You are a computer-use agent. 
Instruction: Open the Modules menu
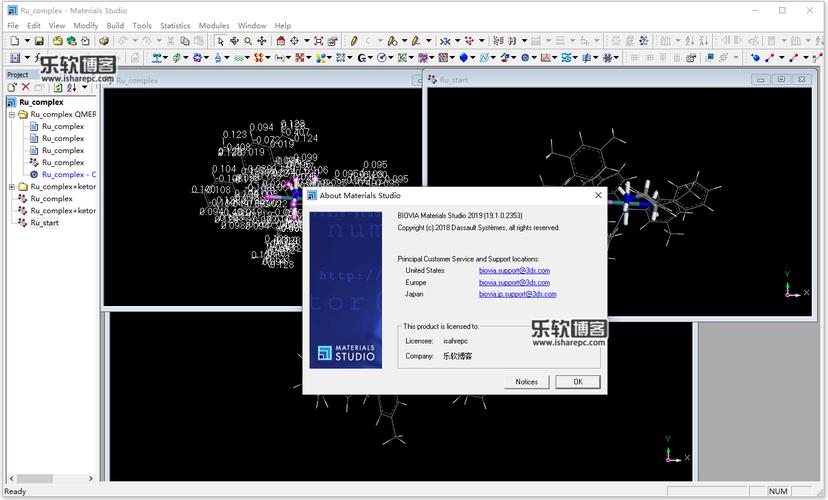coord(213,25)
